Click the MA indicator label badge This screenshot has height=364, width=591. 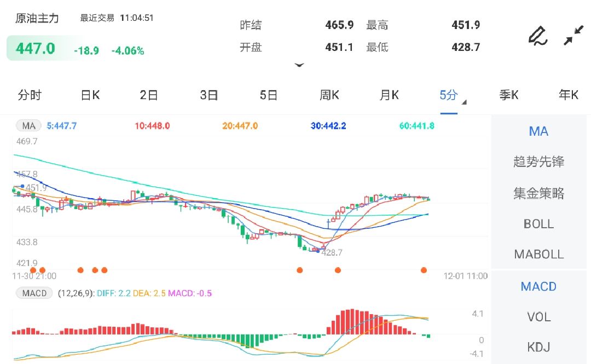(x=28, y=126)
